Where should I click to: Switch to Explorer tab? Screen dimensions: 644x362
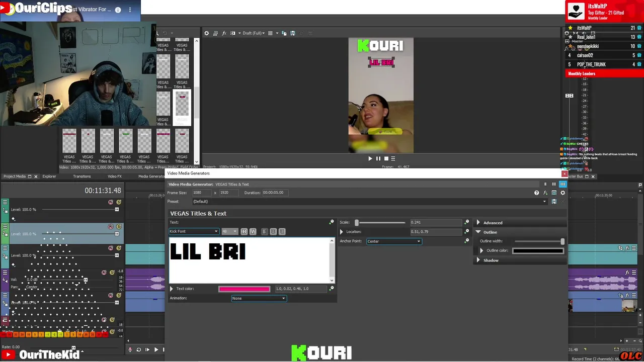coord(49,176)
